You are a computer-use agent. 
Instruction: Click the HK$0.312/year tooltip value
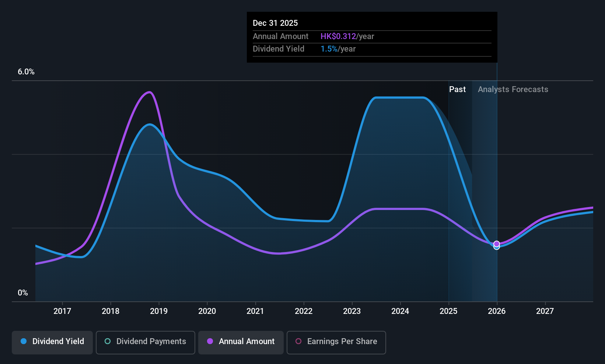tap(347, 36)
